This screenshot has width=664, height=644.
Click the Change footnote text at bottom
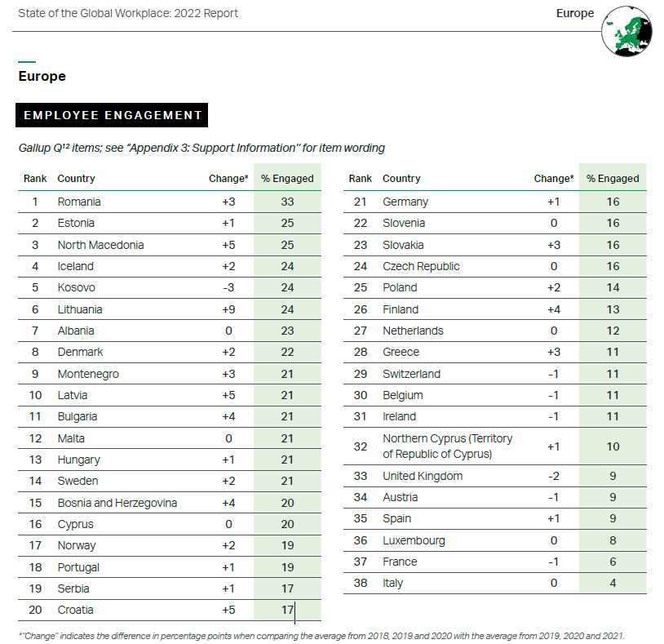pyautogui.click(x=321, y=635)
